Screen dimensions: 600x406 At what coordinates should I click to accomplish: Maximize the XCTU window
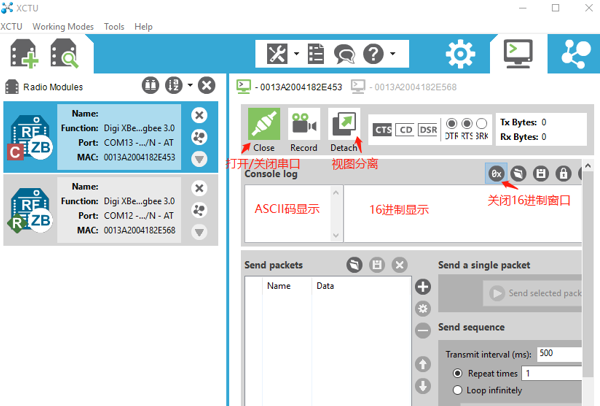[x=556, y=8]
